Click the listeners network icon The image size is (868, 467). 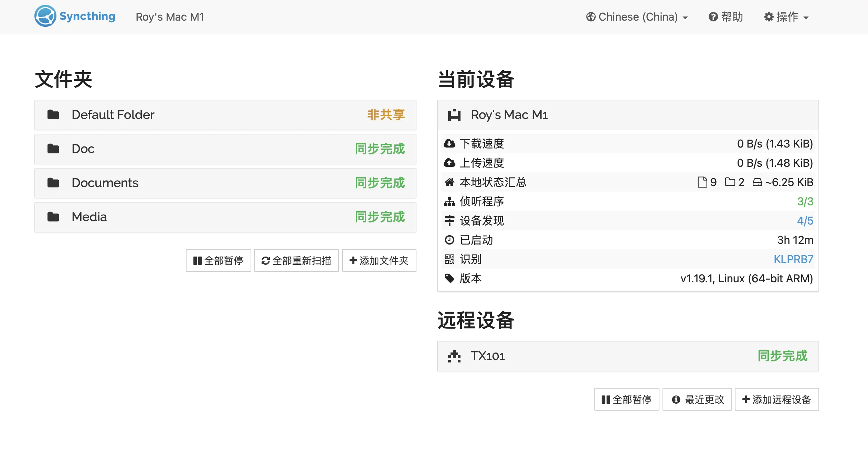click(449, 201)
